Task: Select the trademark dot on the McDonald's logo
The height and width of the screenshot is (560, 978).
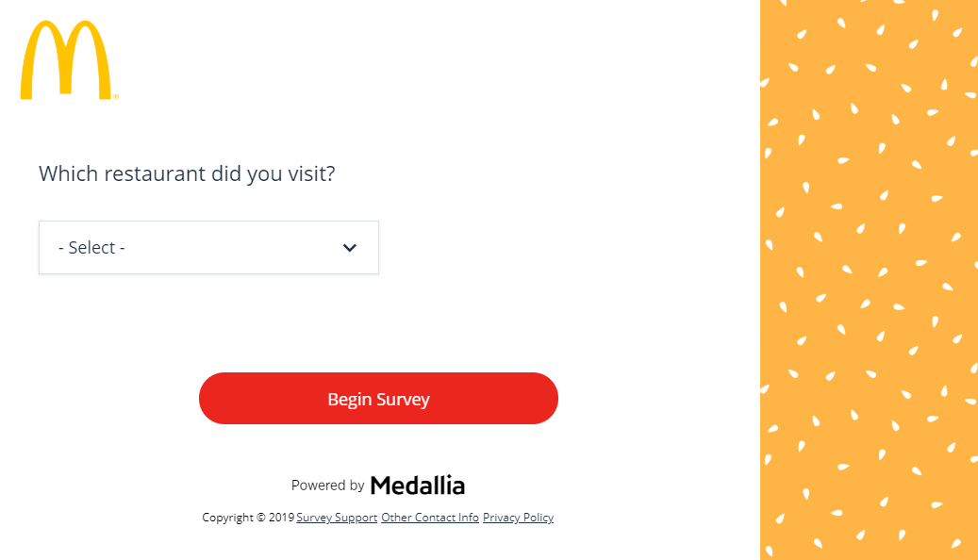Action: 117,97
